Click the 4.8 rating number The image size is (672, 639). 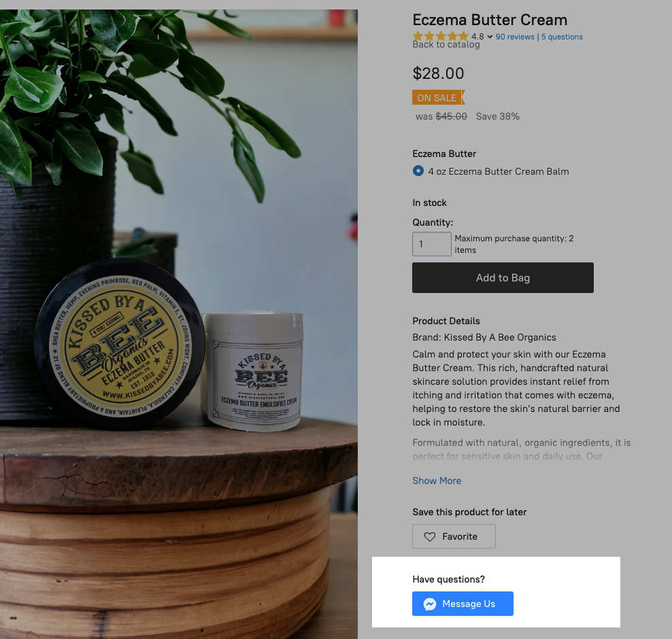tap(477, 37)
